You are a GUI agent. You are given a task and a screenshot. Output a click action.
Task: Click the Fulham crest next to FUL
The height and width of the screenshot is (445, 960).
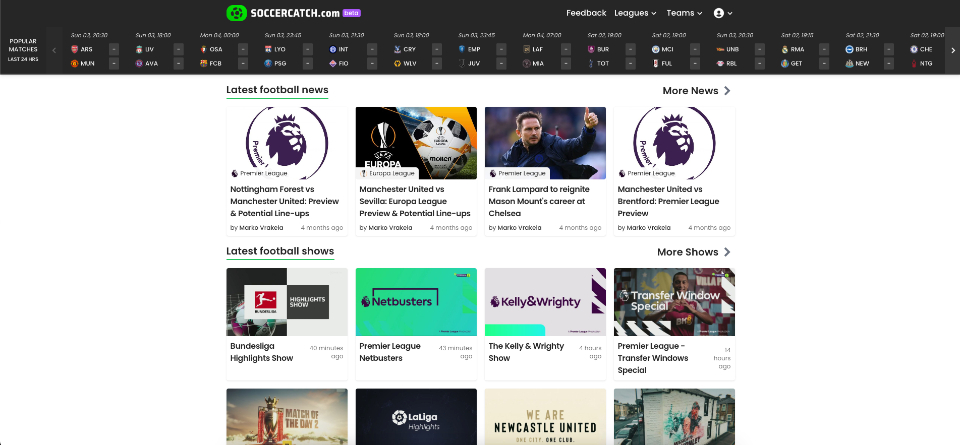tap(656, 63)
